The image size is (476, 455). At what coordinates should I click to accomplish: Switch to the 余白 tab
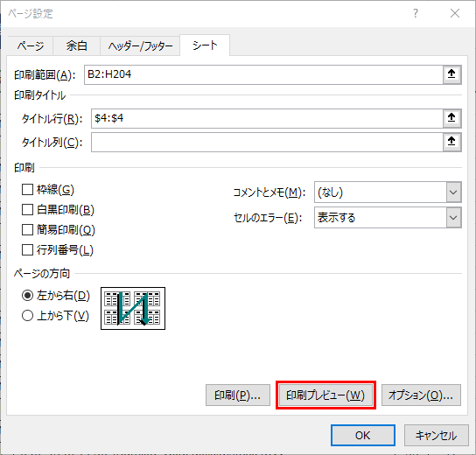coord(76,45)
